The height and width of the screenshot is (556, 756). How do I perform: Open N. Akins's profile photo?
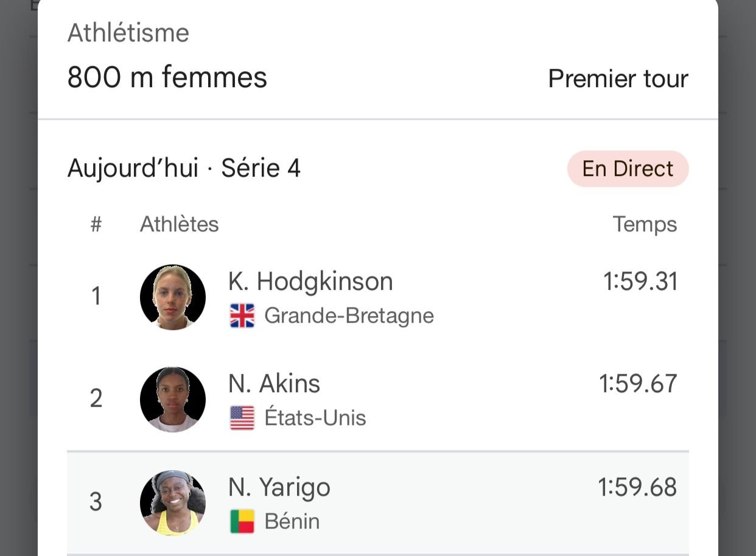click(173, 399)
